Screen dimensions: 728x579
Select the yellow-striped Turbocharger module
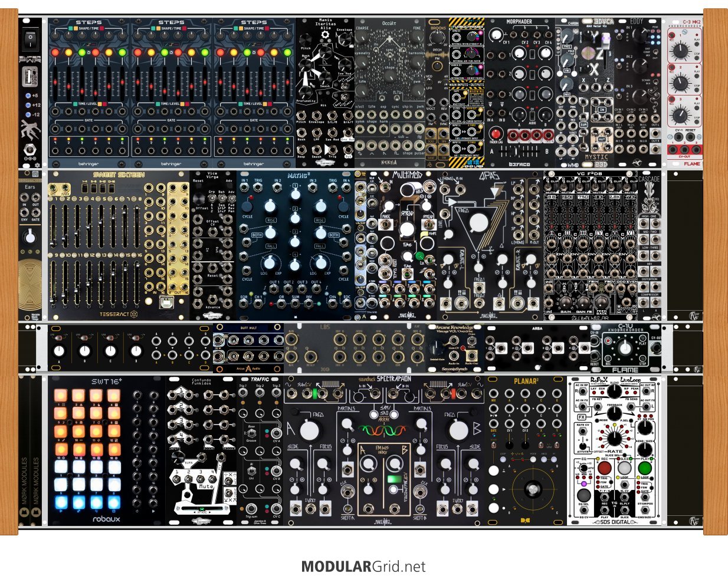coord(467,93)
